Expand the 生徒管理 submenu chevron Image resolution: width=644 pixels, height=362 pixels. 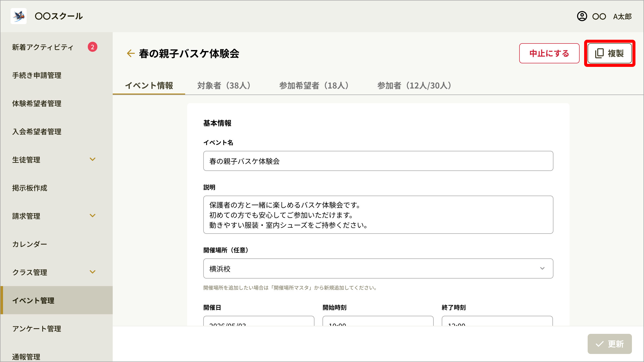(93, 159)
